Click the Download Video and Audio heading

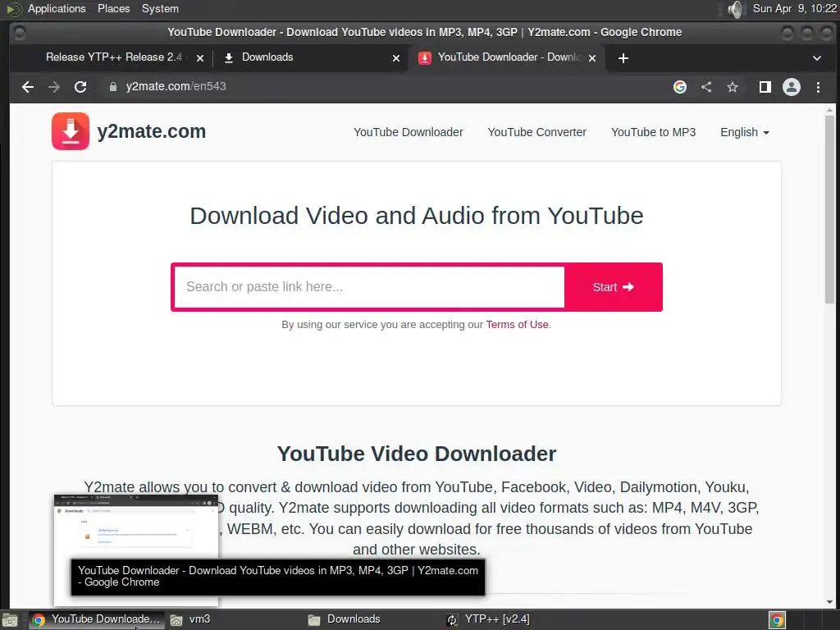pos(417,216)
